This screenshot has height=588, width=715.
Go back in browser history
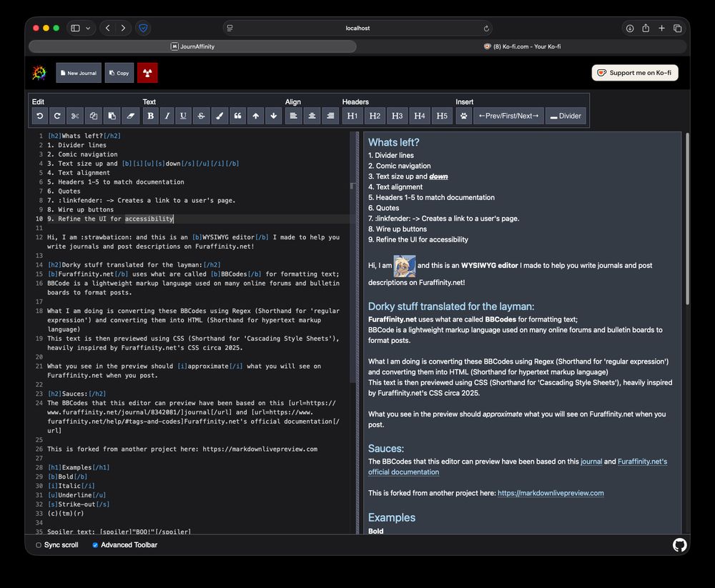click(108, 29)
